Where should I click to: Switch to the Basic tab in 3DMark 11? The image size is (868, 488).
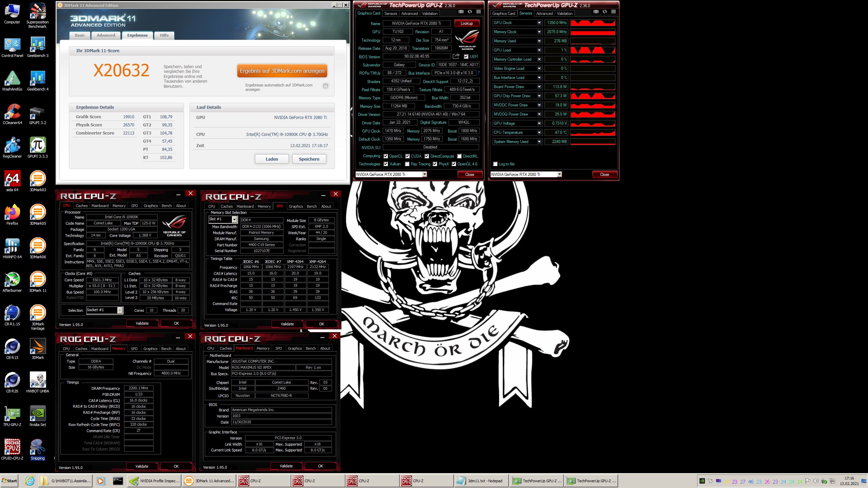(80, 35)
